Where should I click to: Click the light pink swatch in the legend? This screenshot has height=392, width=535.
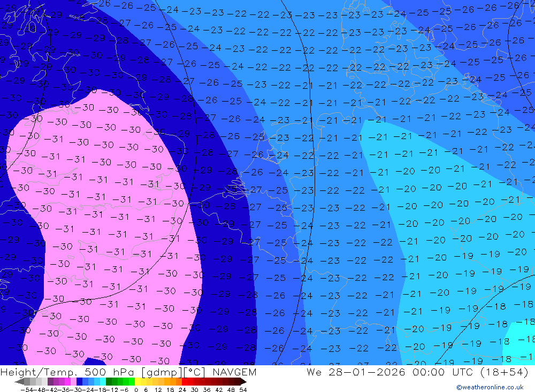coord(73,382)
